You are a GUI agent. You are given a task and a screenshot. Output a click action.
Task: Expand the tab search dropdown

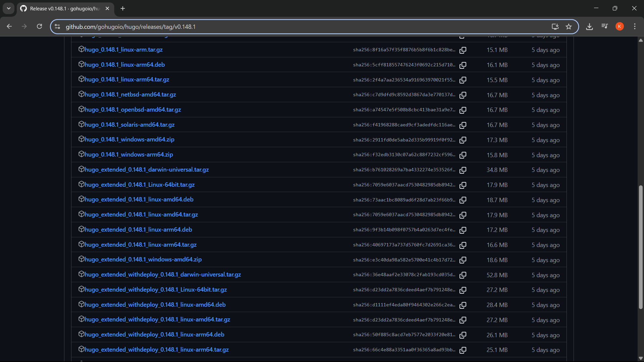point(9,8)
